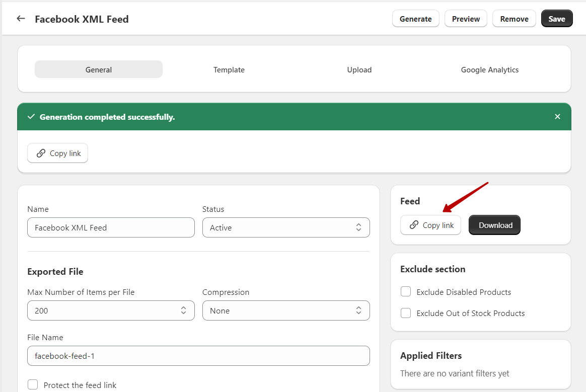The image size is (586, 392).
Task: Click 'There are no variant filters yet' text
Action: point(455,373)
